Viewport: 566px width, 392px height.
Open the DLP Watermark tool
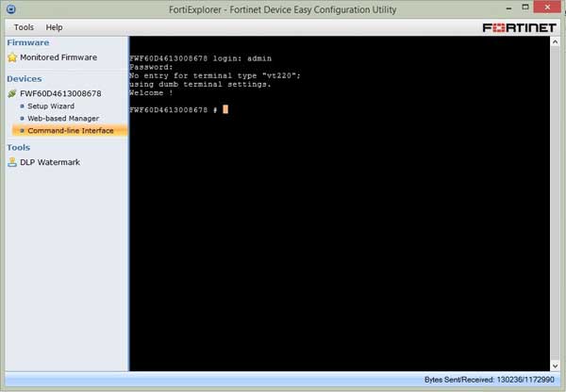click(x=50, y=162)
